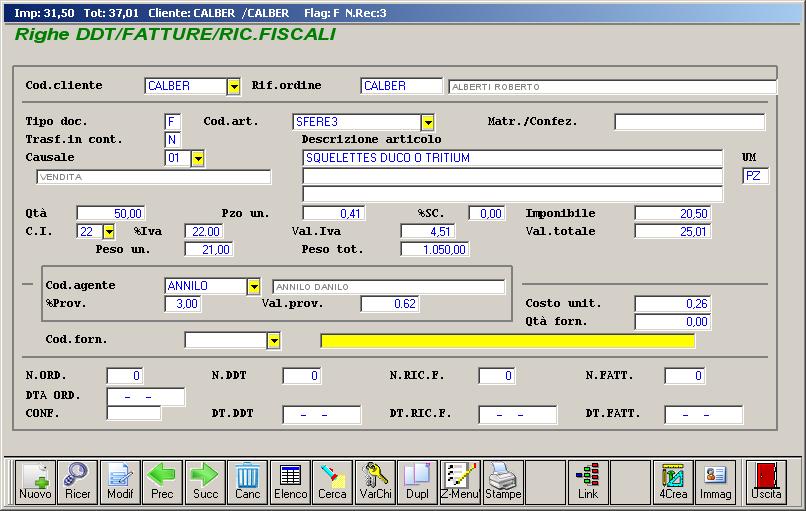Click the N.ORD. number field
The width and height of the screenshot is (806, 511).
125,376
